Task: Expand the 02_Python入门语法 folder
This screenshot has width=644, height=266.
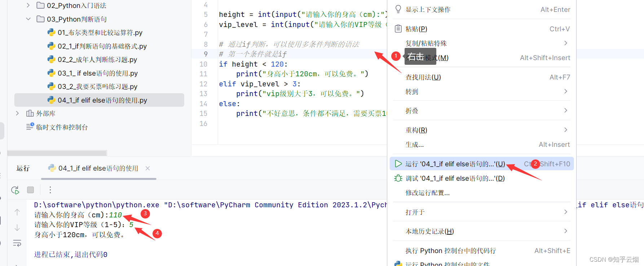Action: click(x=28, y=5)
